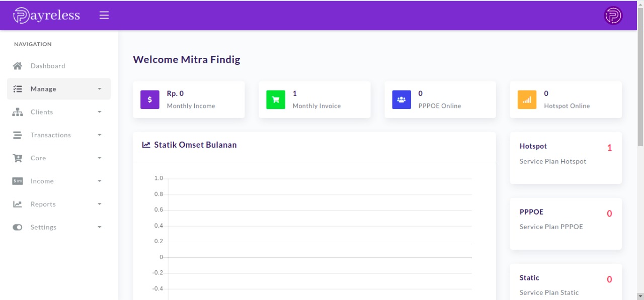Expand the Settings menu arrow
This screenshot has height=300, width=644.
coord(100,227)
